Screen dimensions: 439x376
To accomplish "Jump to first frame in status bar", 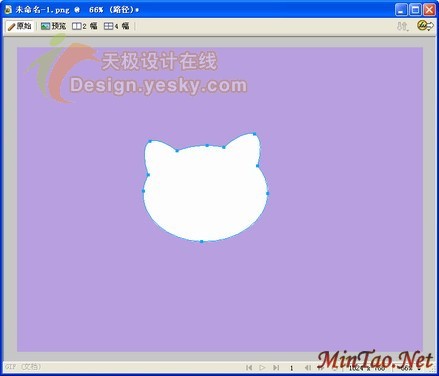I will click(249, 367).
